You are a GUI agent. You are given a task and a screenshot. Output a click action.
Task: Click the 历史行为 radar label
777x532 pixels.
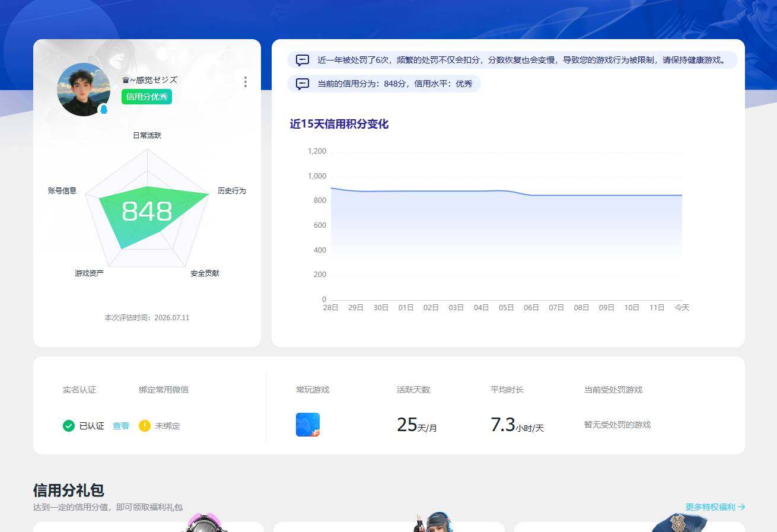click(x=232, y=190)
